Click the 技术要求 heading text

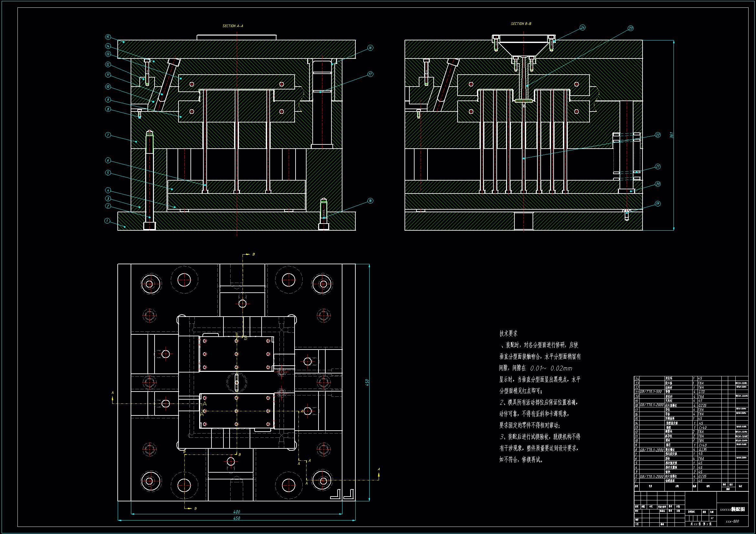pyautogui.click(x=508, y=333)
